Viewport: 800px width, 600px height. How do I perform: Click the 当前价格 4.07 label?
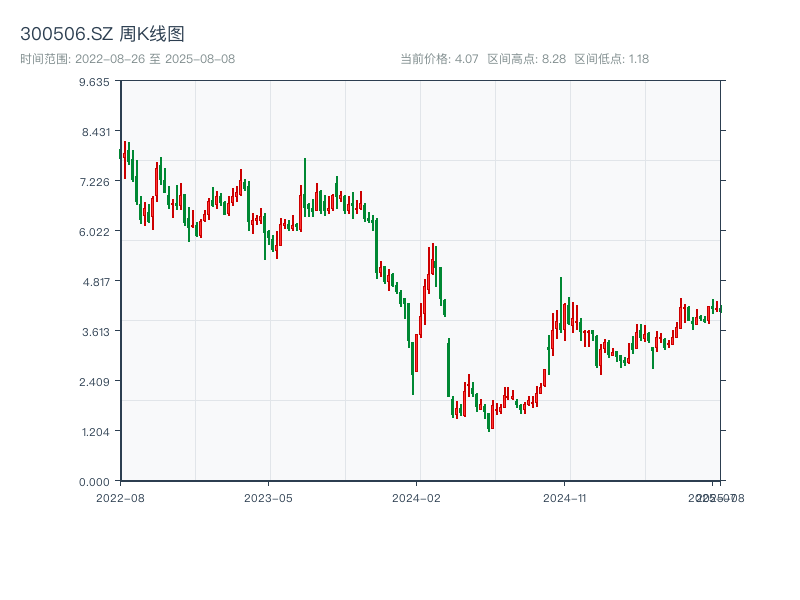click(x=439, y=59)
